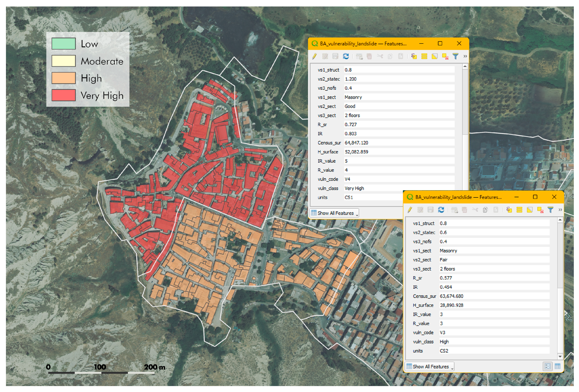Select features by expression in CS1 window
This screenshot has width=579, height=392.
tap(414, 56)
